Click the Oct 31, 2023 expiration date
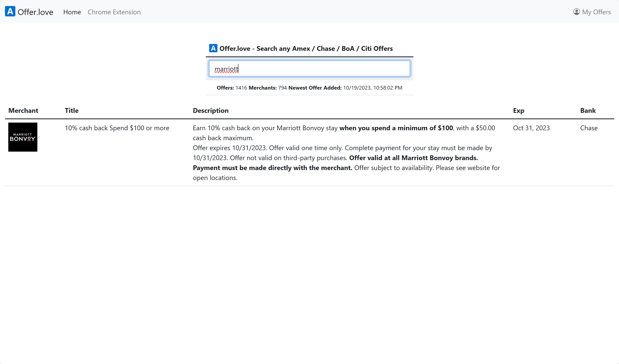Screen dimensions: 619x364 click(531, 128)
